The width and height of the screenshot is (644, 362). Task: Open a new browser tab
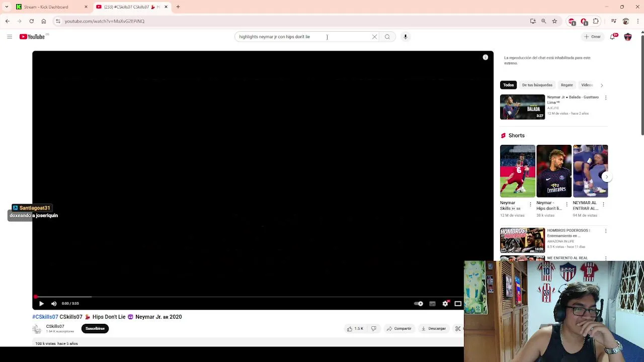(x=178, y=7)
